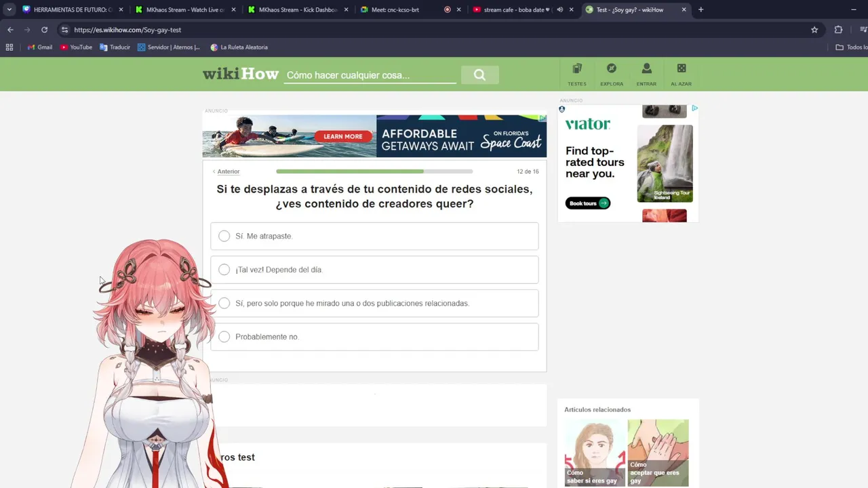Open 'Todos los' bookmarks folder
868x488 pixels.
pyautogui.click(x=851, y=47)
